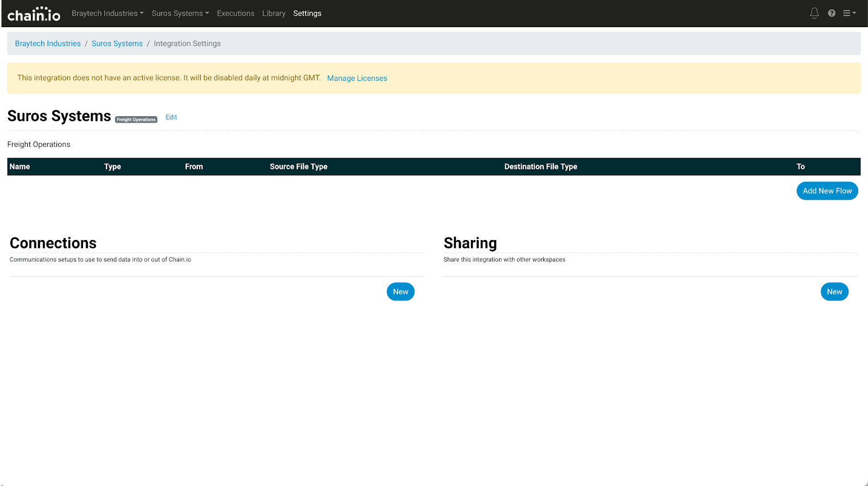Click New under Connections
This screenshot has height=486, width=868.
click(x=400, y=292)
